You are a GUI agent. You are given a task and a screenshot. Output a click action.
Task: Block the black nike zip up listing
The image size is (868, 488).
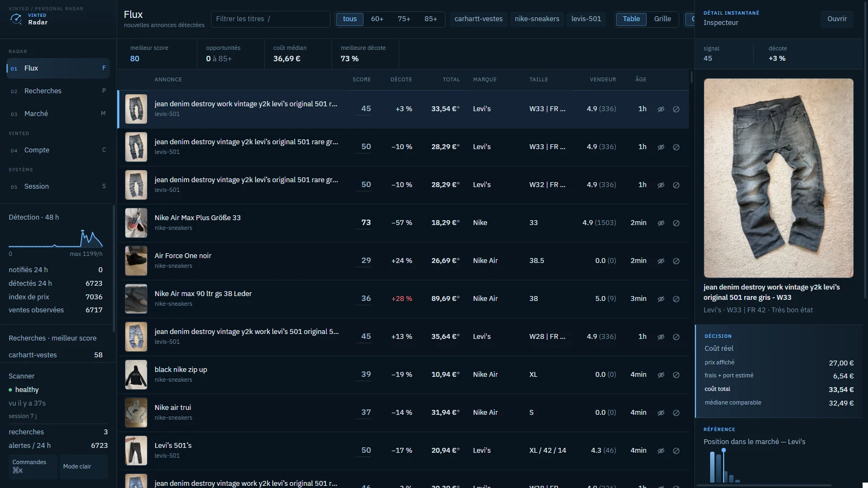(676, 375)
